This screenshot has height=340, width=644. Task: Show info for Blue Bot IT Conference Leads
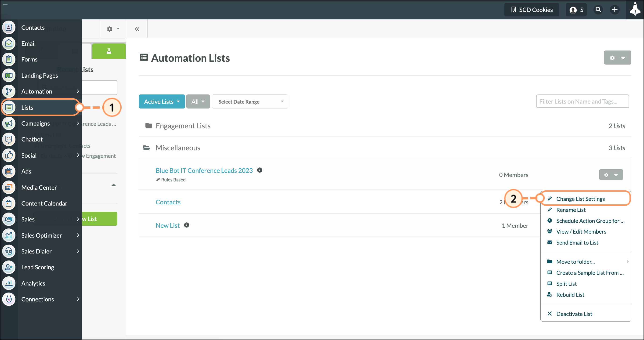(260, 170)
